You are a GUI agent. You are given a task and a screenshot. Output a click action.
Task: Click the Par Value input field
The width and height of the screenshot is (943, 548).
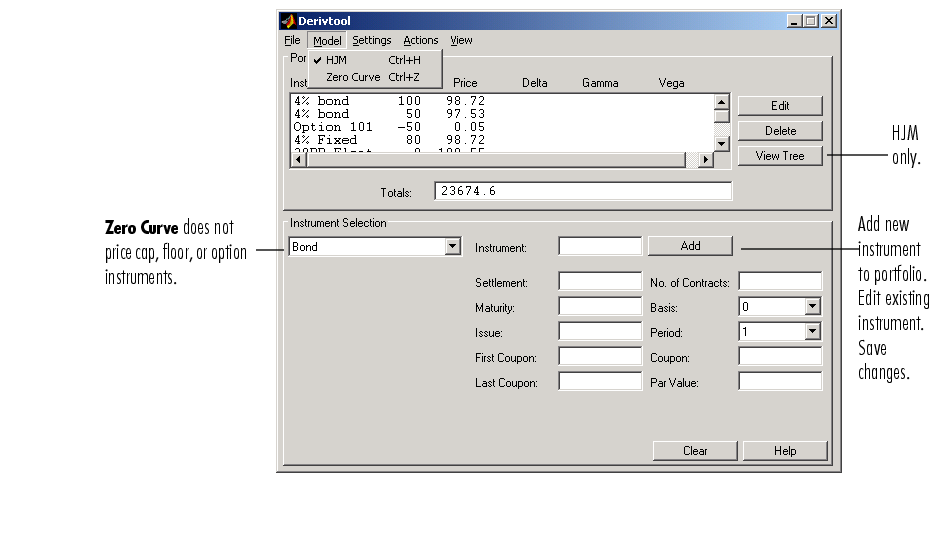pos(780,381)
